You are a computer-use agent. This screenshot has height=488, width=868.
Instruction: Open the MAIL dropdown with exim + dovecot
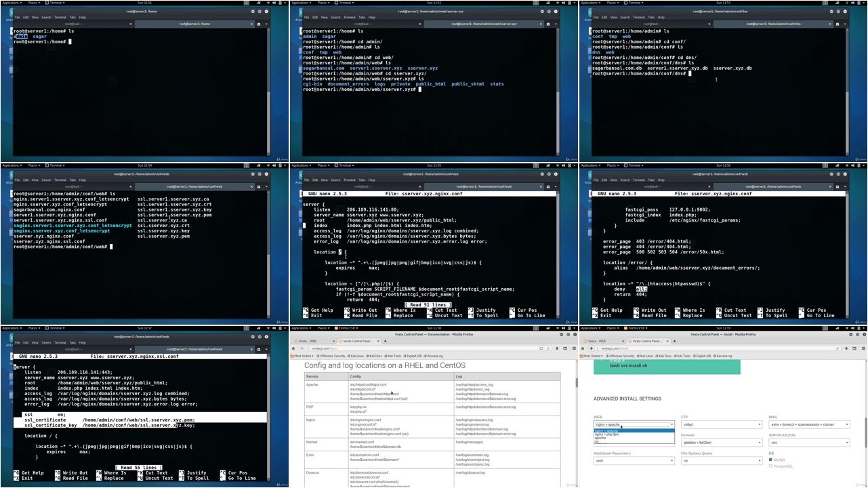pyautogui.click(x=809, y=424)
